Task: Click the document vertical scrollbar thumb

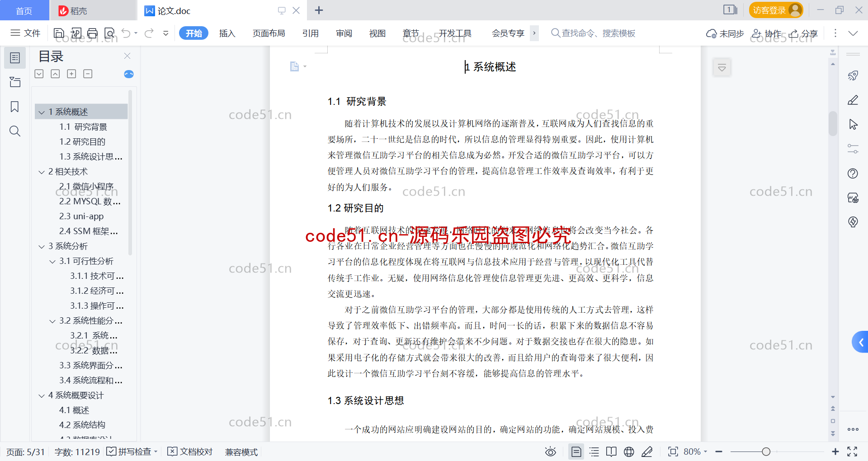Action: [x=833, y=123]
